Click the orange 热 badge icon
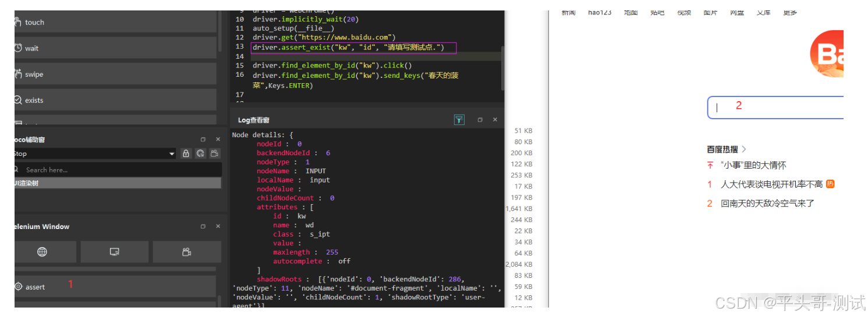Viewport: 868px width, 318px height. pos(830,184)
